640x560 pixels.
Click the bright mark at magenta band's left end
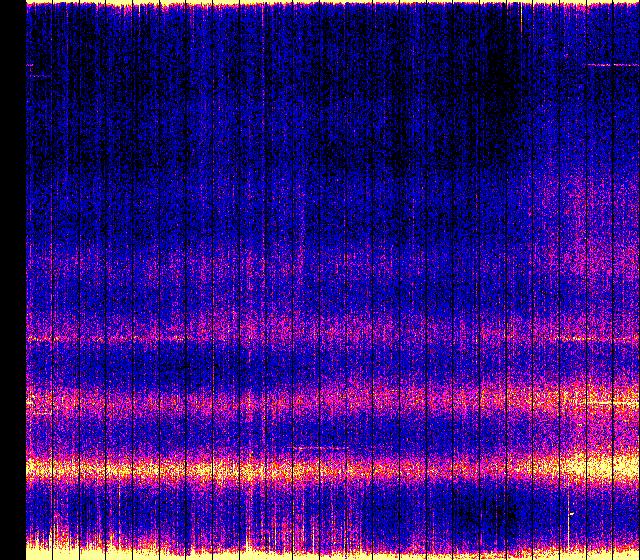tap(32, 401)
